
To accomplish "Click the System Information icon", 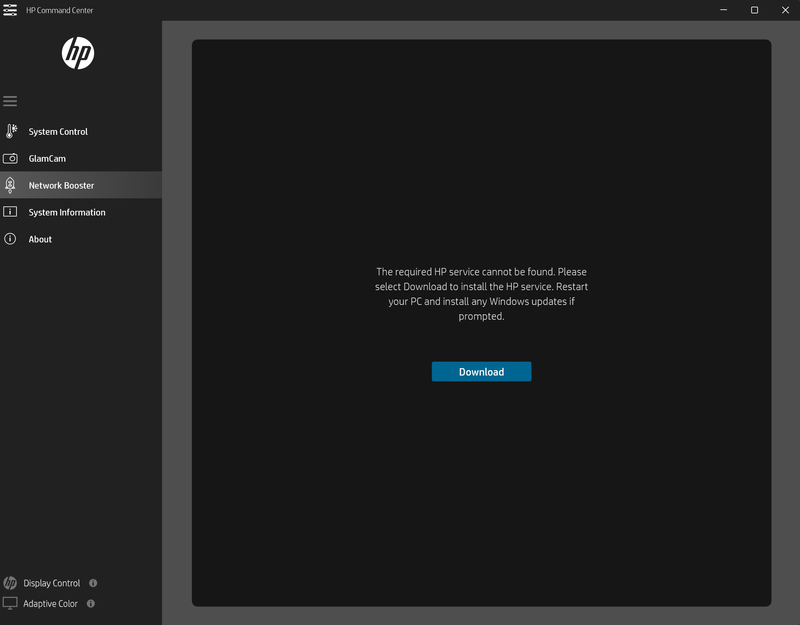I will [x=10, y=212].
